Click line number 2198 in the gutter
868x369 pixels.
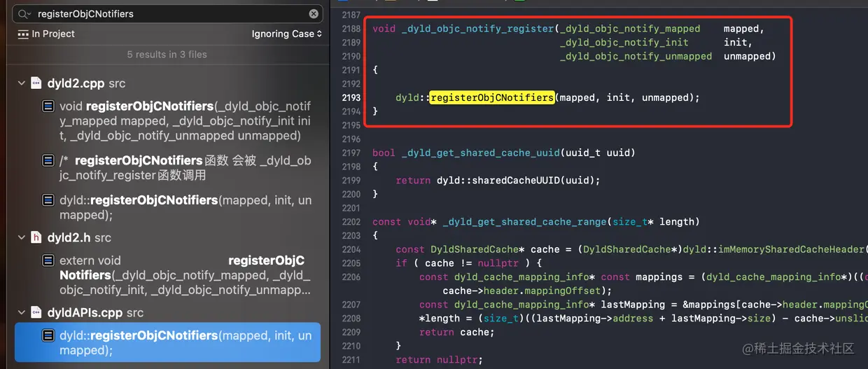351,167
